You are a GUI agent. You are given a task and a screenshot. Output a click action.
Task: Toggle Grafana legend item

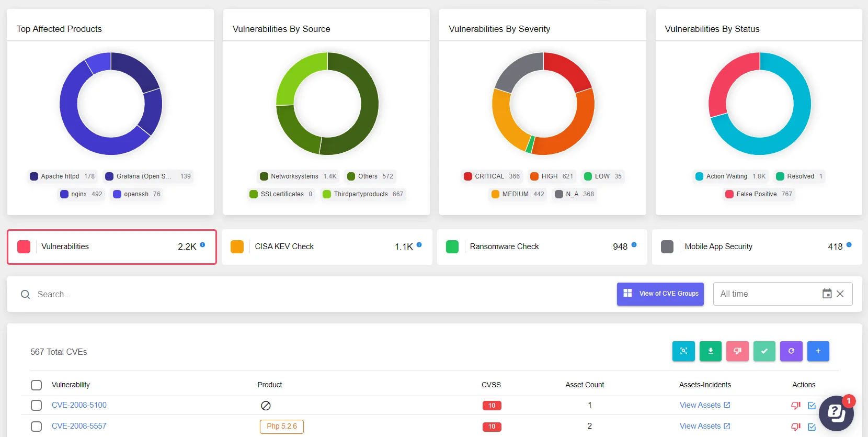[x=148, y=176]
